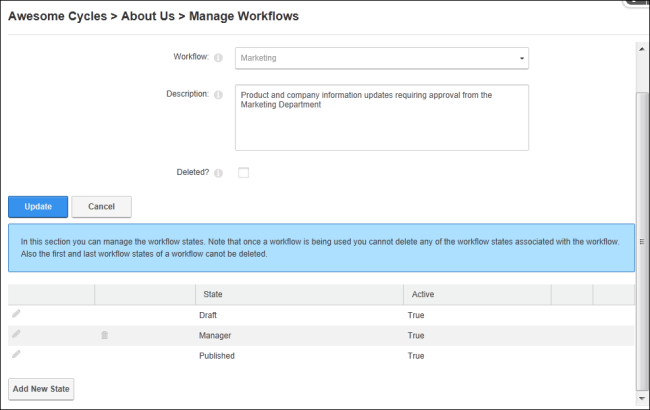This screenshot has height=410, width=650.
Task: Click the scrollbar down arrow
Action: pyautogui.click(x=642, y=398)
